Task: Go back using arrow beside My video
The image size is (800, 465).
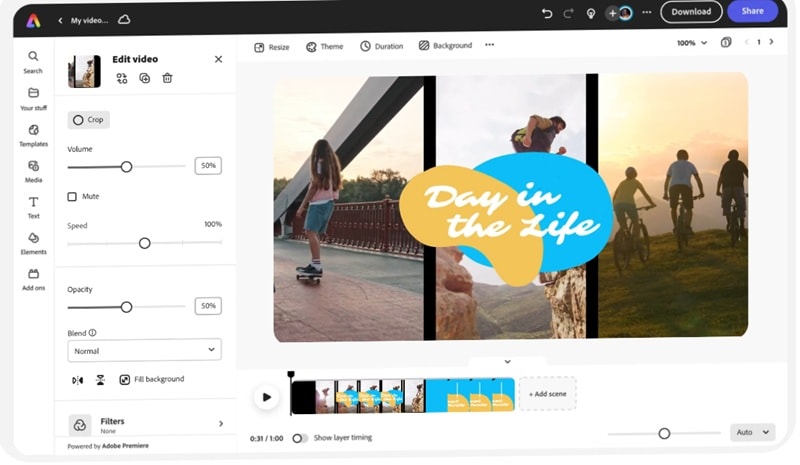Action: (60, 20)
